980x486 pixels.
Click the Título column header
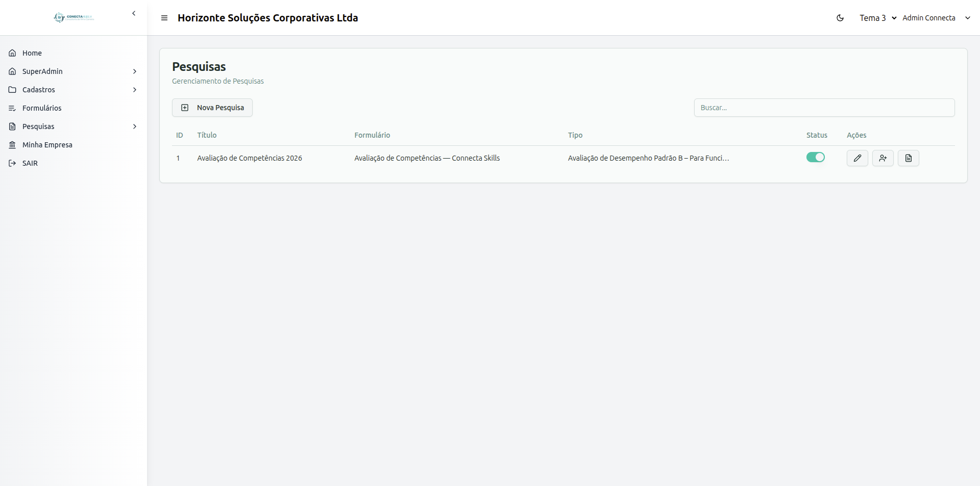[x=207, y=135]
